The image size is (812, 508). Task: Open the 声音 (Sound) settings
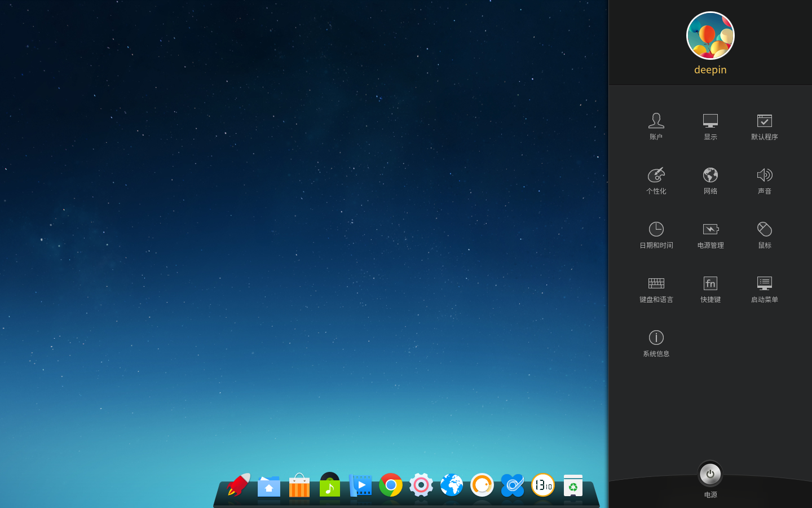pos(764,179)
